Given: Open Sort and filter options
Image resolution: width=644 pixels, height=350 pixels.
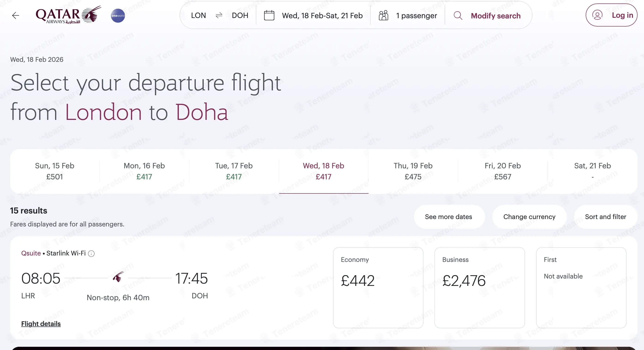Looking at the screenshot, I should click(605, 217).
